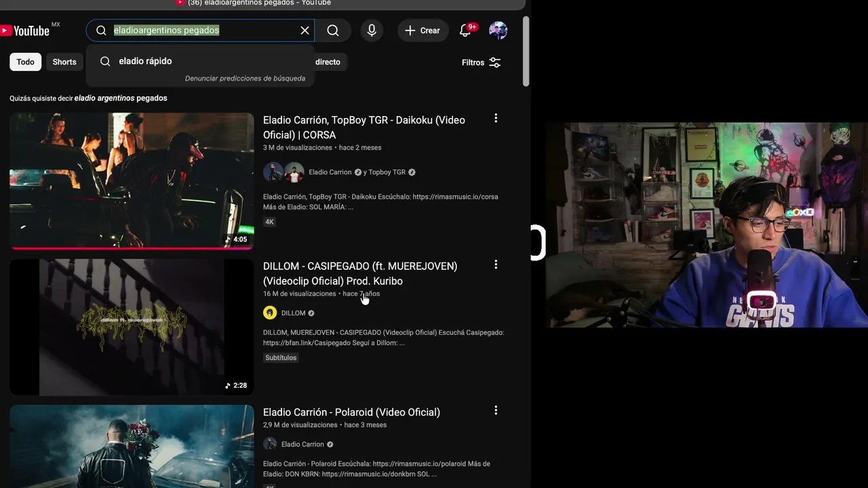Click '16 M de visualizaciones' text
This screenshot has width=868, height=488.
pos(300,294)
